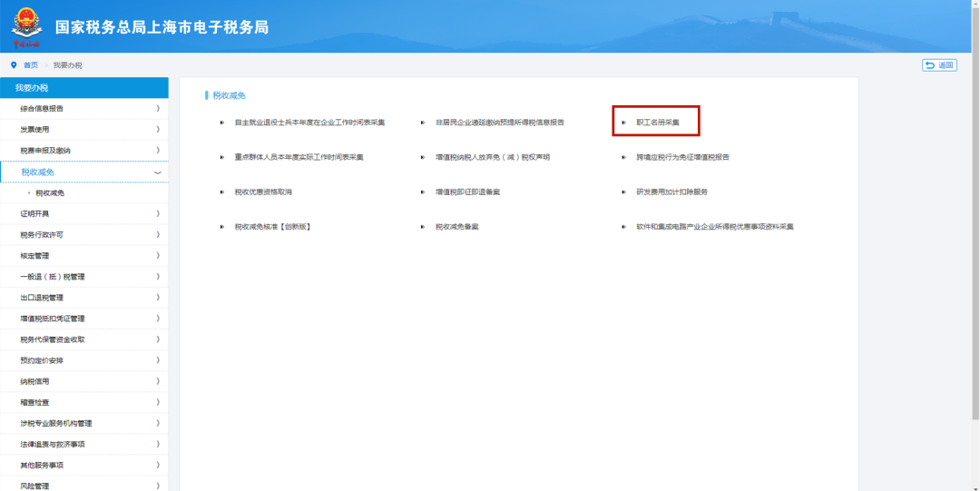
Task: Expand the 一般退（抵）税管理 chevron
Action: click(158, 277)
